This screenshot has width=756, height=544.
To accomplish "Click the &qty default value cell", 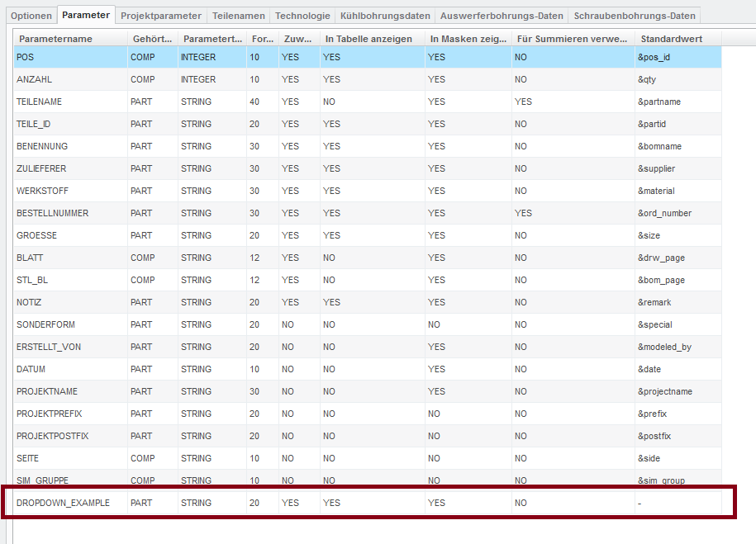I will [x=678, y=79].
